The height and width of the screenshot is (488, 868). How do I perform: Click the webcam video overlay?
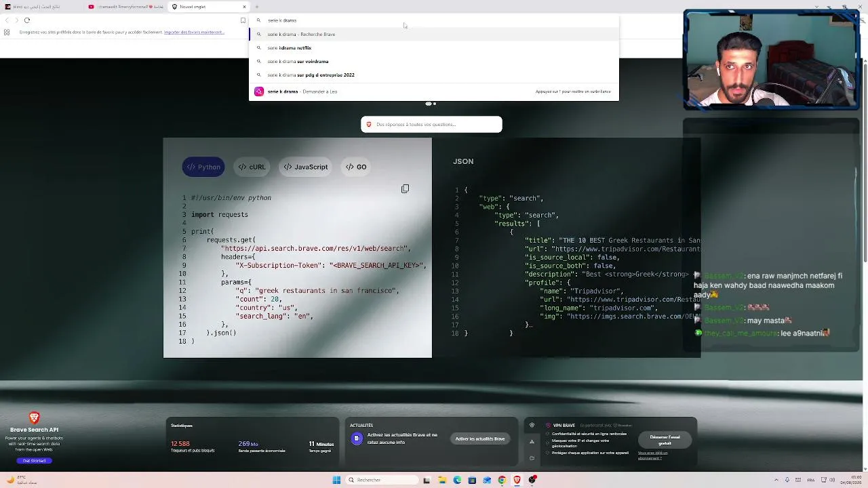771,59
